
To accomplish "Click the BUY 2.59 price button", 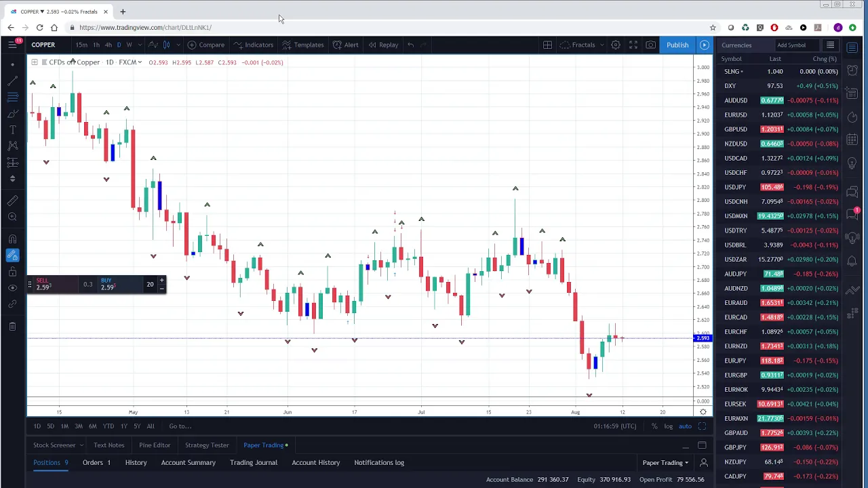I will tap(119, 284).
